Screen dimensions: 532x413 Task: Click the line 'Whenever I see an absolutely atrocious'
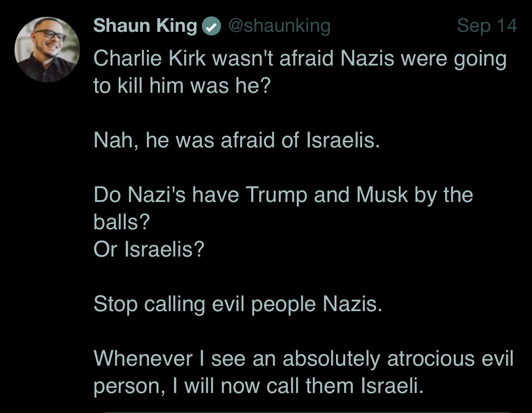(303, 359)
